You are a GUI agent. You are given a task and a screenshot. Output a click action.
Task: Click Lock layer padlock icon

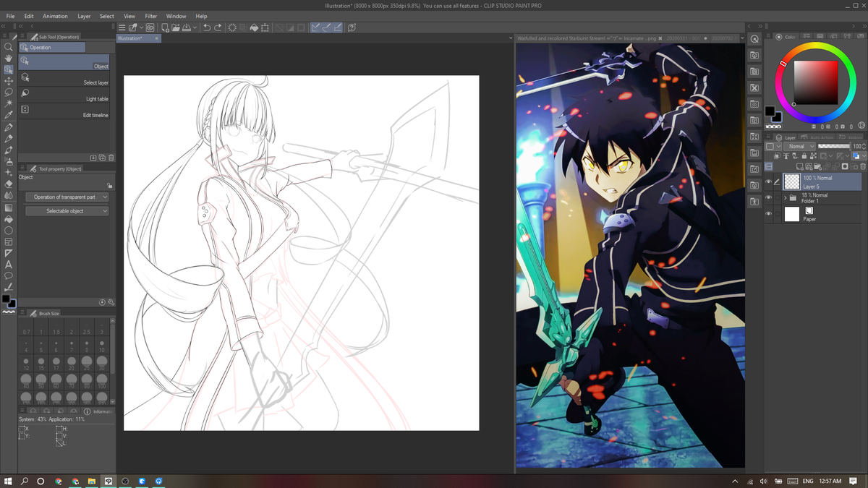[804, 156]
